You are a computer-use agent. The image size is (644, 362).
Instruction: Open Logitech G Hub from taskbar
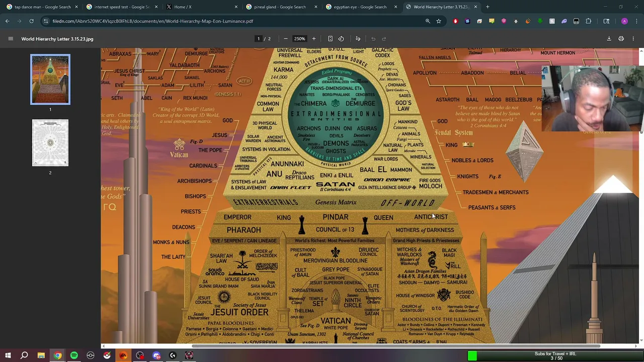pyautogui.click(x=173, y=355)
